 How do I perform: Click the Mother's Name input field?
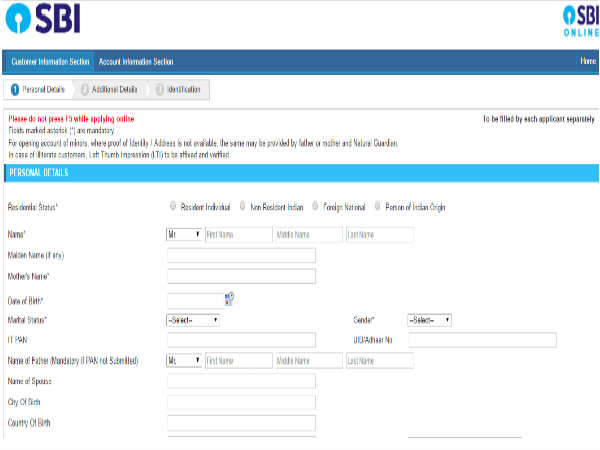pos(241,277)
